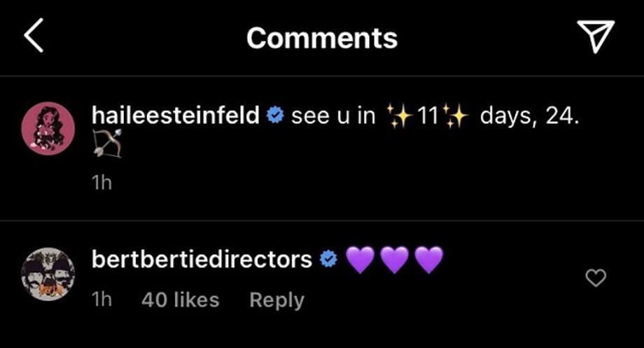Open bertbertiedirectors' profile picture
The width and height of the screenshot is (644, 348).
[48, 274]
